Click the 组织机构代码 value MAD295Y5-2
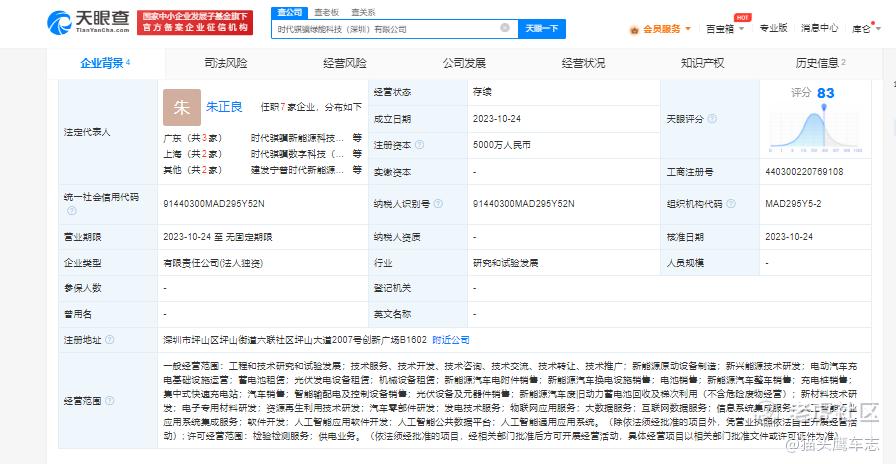The image size is (896, 464). point(793,203)
